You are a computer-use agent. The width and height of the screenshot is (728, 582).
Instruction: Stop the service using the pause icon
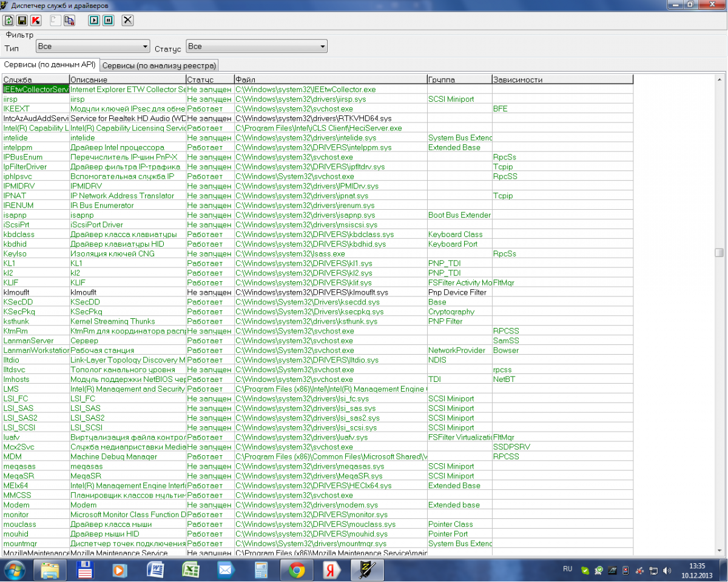coord(108,21)
